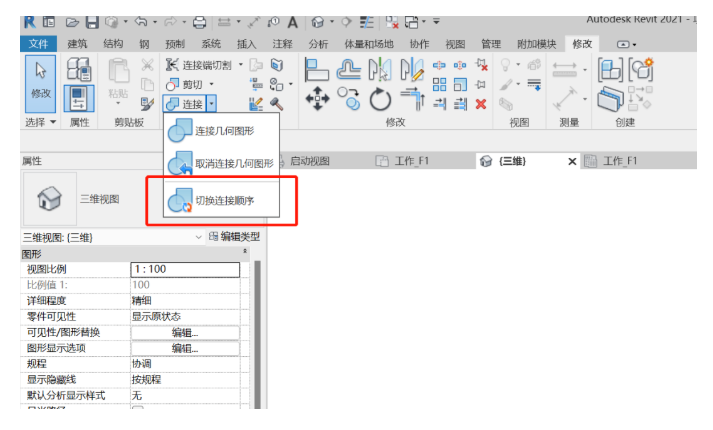713x430 pixels.
Task: Switch to the 注释 ribbon tab
Action: pyautogui.click(x=282, y=44)
